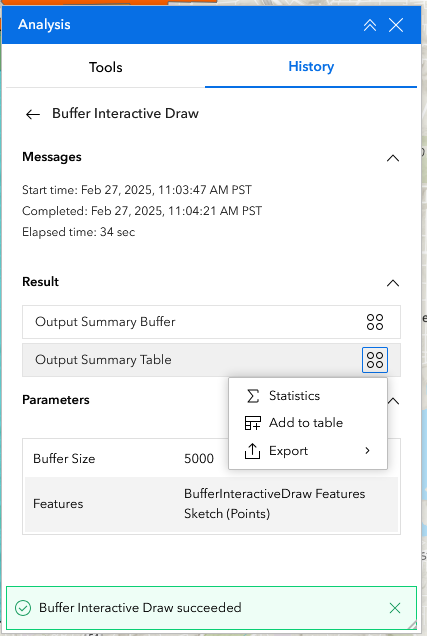Click the Export upload icon
The width and height of the screenshot is (427, 636).
[x=252, y=451]
